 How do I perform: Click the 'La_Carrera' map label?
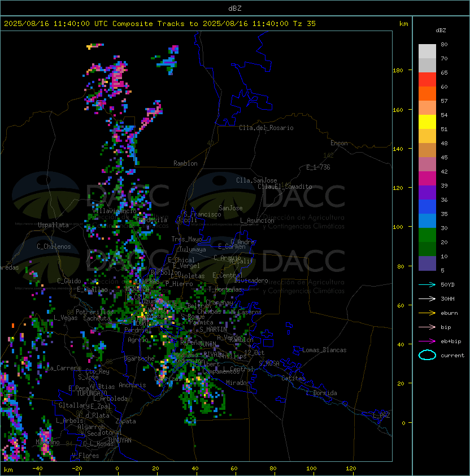[64, 368]
